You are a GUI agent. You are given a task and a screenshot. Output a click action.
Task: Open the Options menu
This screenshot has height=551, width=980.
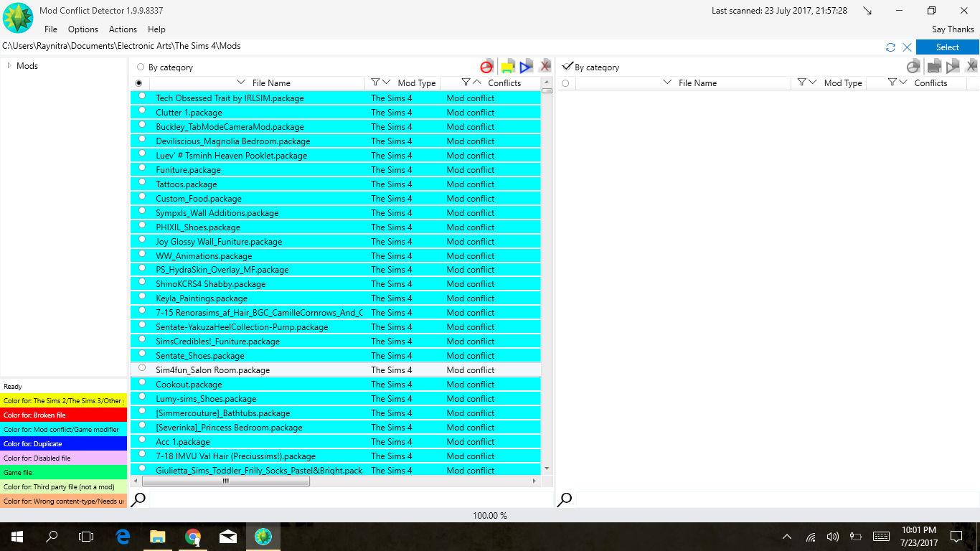[83, 29]
